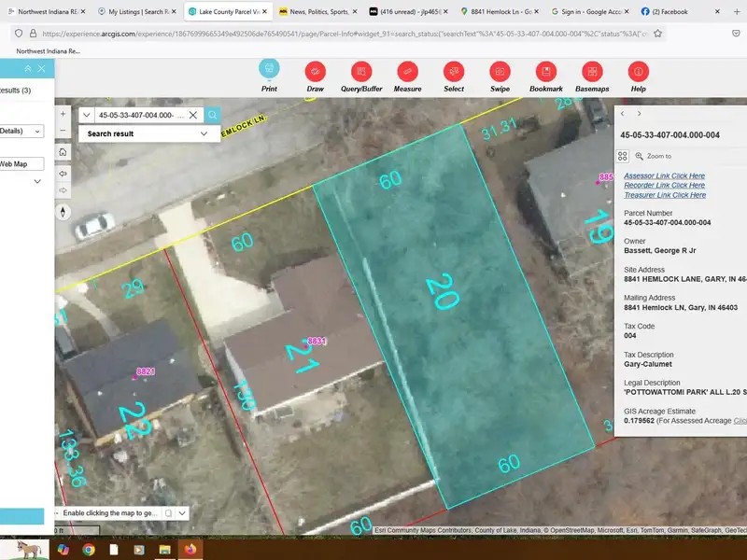
Task: Open Chrome from the taskbar
Action: pyautogui.click(x=88, y=550)
